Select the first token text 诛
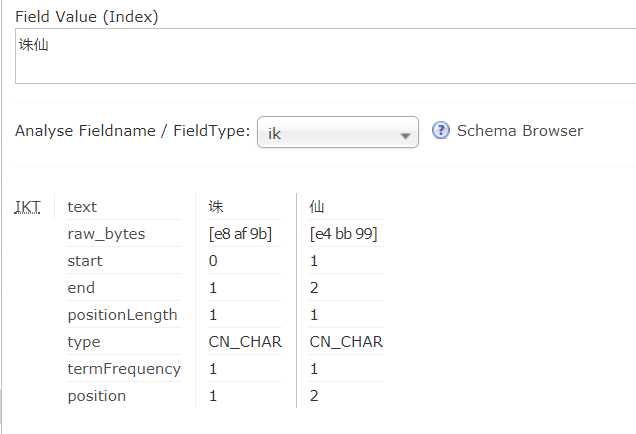The height and width of the screenshot is (434, 636). tap(216, 207)
